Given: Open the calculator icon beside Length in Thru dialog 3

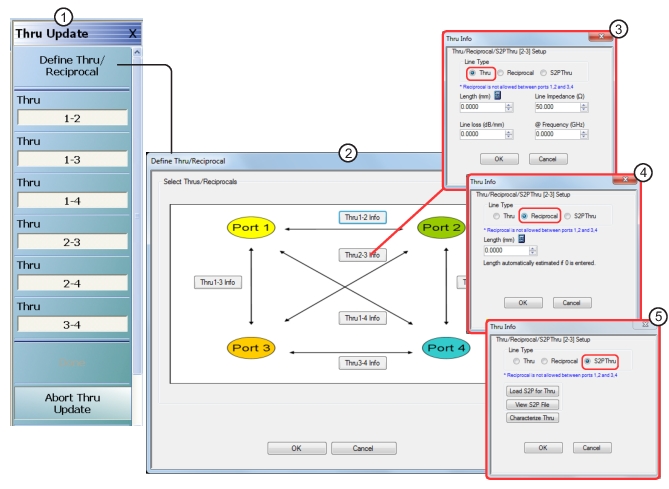Looking at the screenshot, I should pyautogui.click(x=497, y=96).
